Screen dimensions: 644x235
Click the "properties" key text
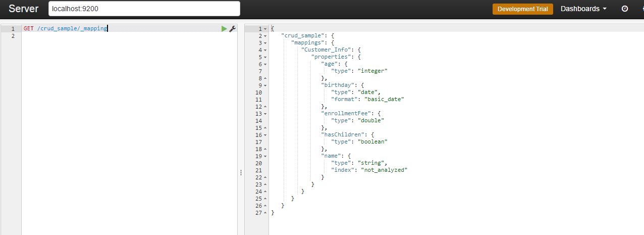pos(331,57)
